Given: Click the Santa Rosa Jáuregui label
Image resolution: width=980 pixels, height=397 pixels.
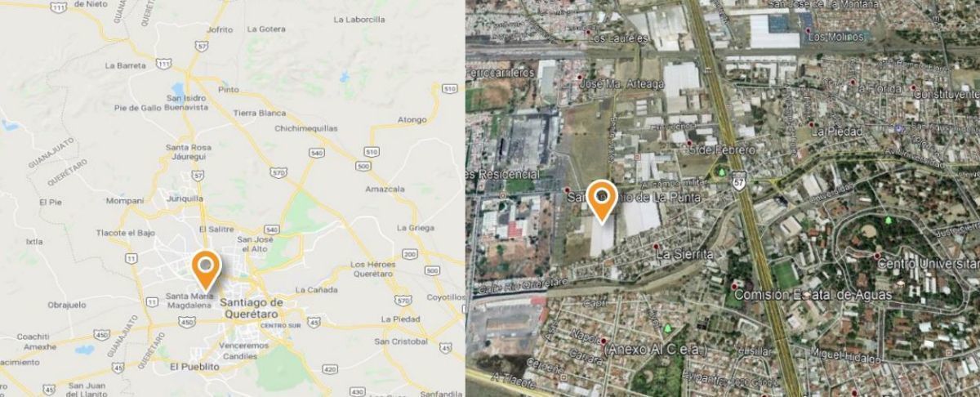Looking at the screenshot, I should pyautogui.click(x=188, y=151).
